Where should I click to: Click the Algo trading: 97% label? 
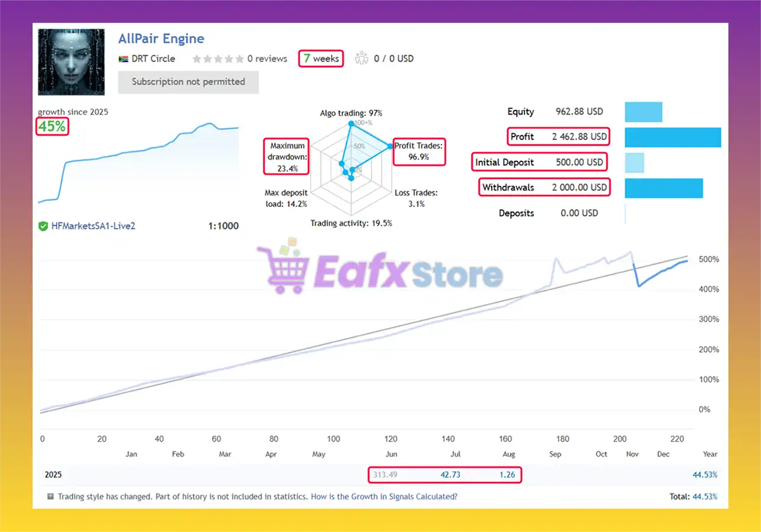pyautogui.click(x=351, y=113)
